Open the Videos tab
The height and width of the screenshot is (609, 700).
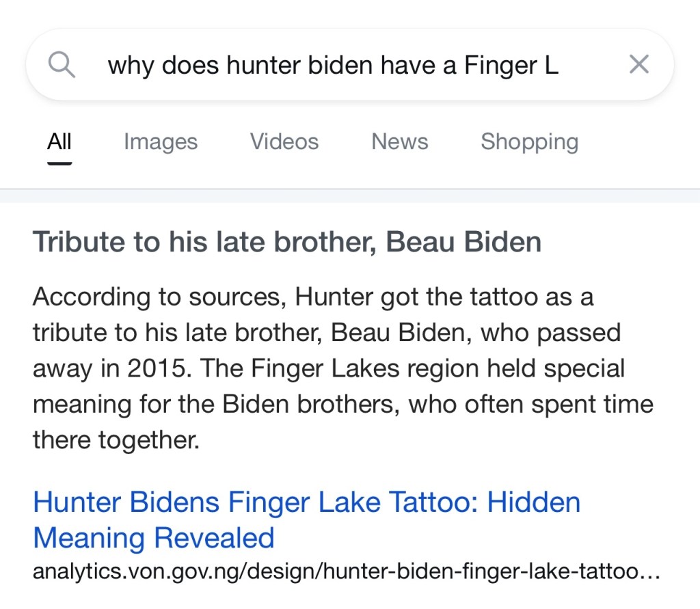click(284, 141)
